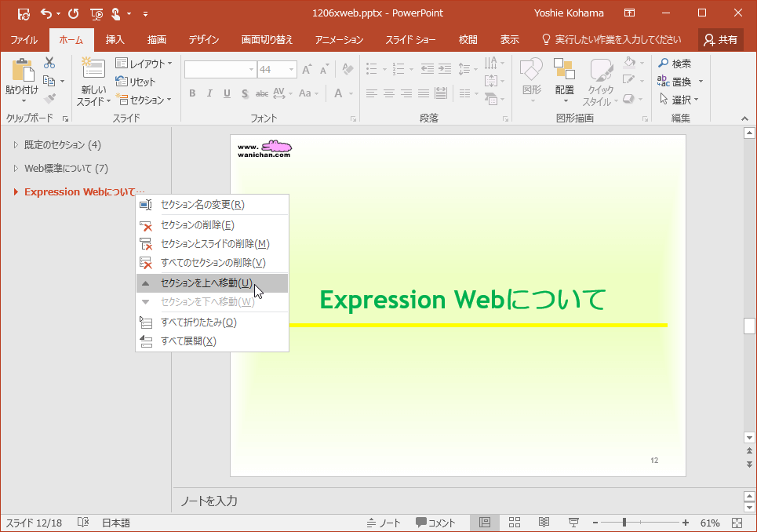Toggle align text left

tap(371, 93)
